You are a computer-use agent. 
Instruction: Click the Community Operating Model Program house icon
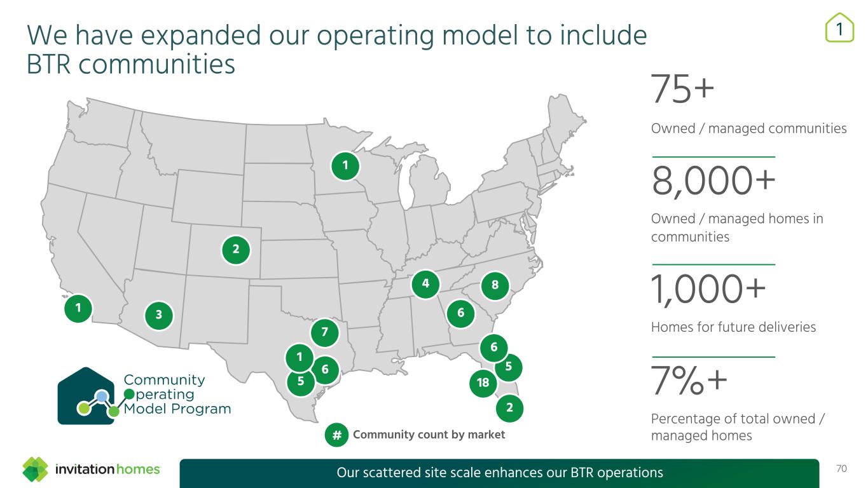point(86,396)
